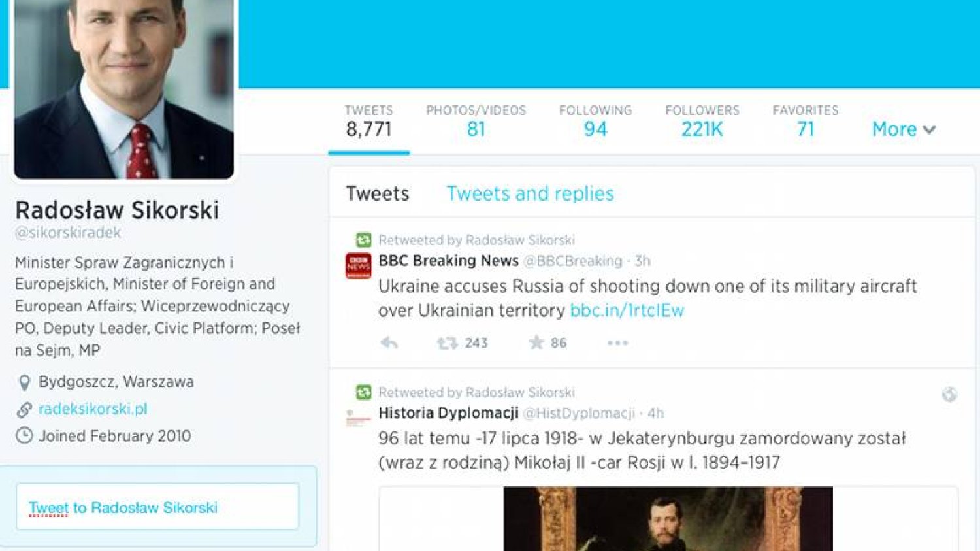
Task: Click the link icon beside radeksikorski.pl
Action: click(24, 409)
